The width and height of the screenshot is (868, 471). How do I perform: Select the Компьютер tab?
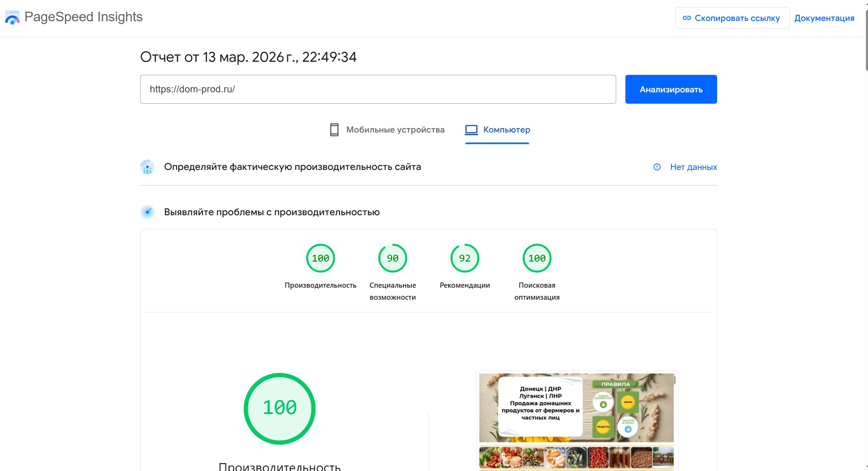coord(497,130)
